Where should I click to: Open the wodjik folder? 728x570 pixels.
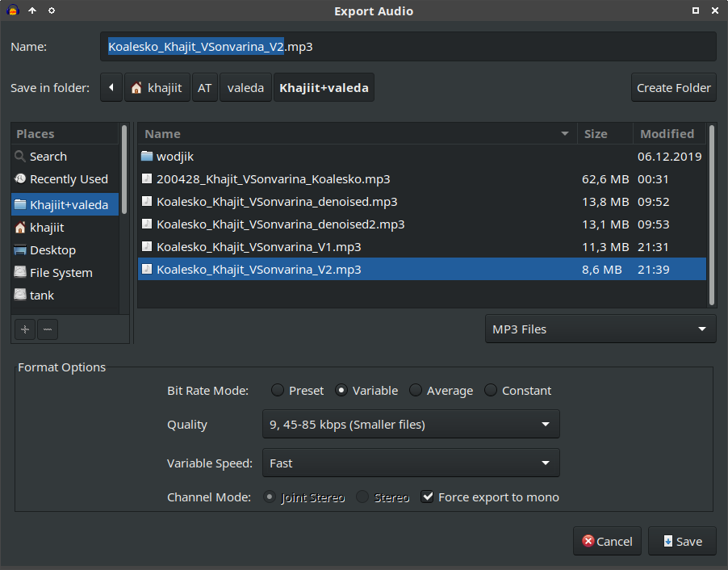click(175, 157)
